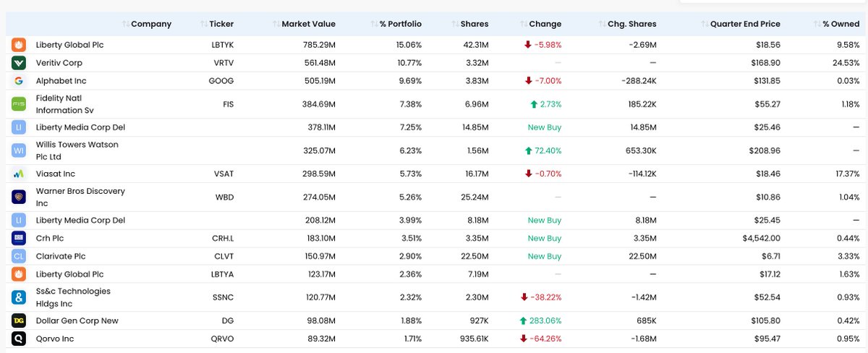This screenshot has height=353, width=868.
Task: Click the Veritiv Corp green logo icon
Action: click(x=19, y=63)
